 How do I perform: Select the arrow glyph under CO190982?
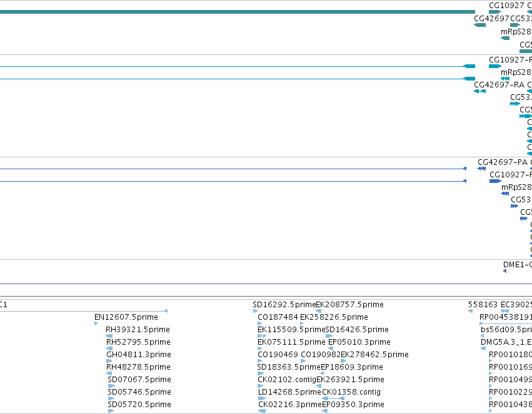[x=303, y=361]
